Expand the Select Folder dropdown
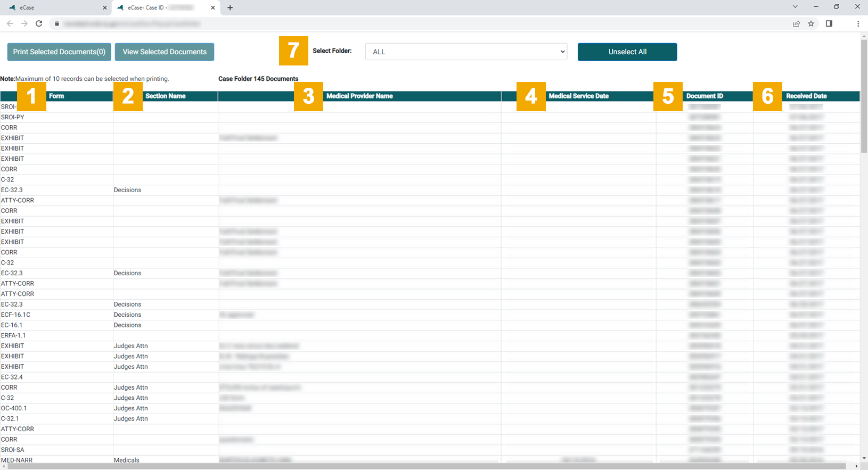The image size is (868, 470). coord(466,52)
